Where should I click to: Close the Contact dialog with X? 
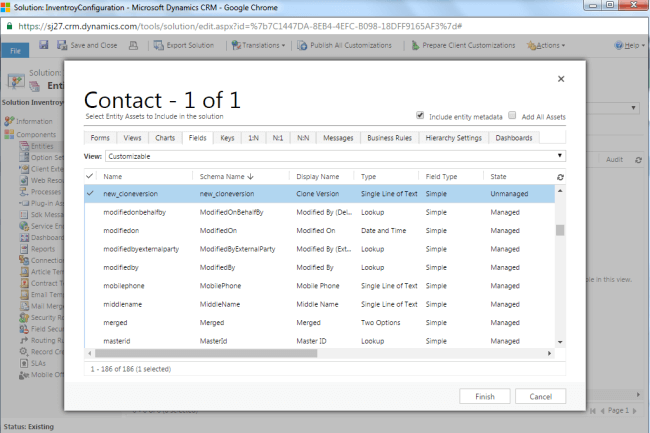561,79
